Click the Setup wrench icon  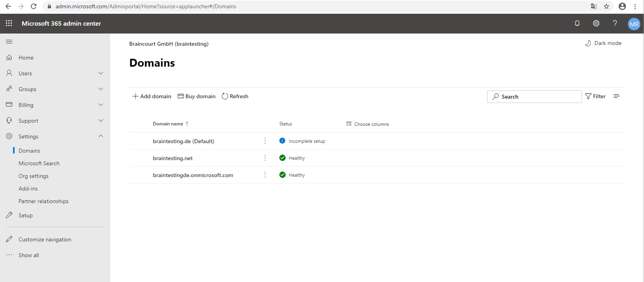point(9,215)
